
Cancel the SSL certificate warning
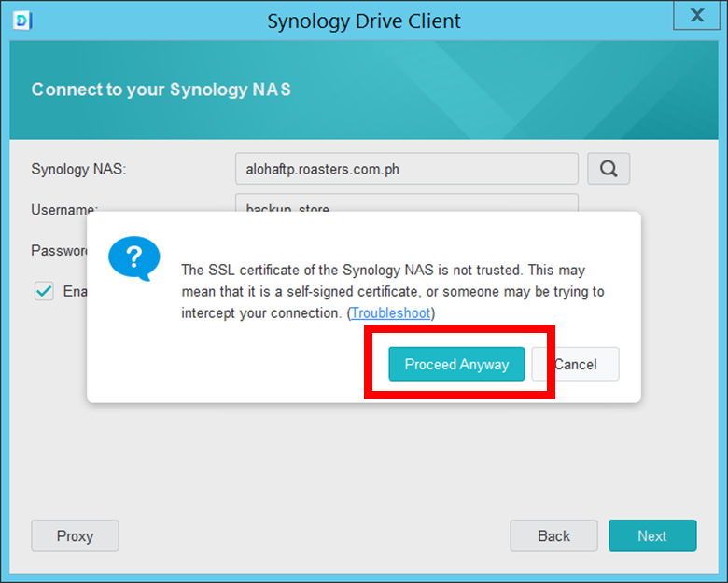click(575, 364)
